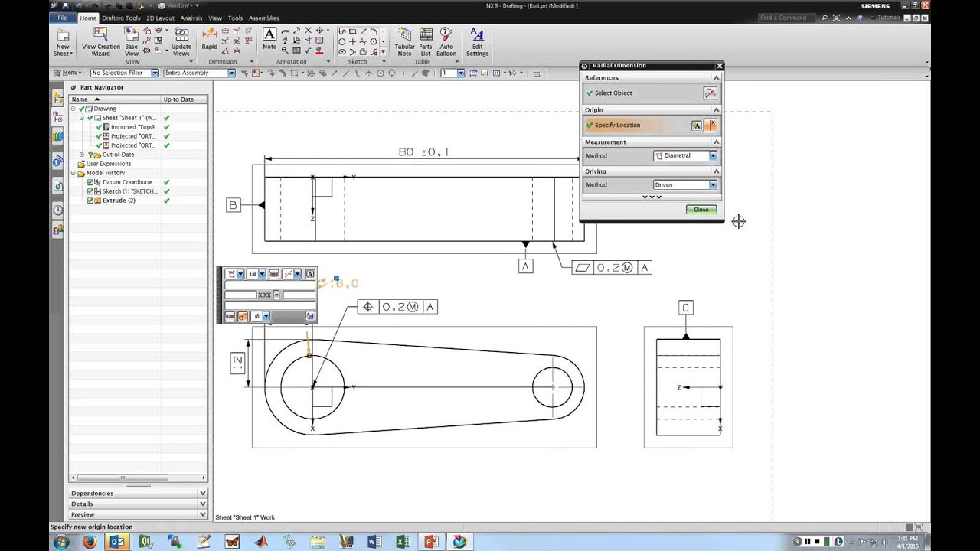The image size is (980, 551).
Task: Open the tolerance type dropdown in floating toolbar
Action: (x=257, y=274)
